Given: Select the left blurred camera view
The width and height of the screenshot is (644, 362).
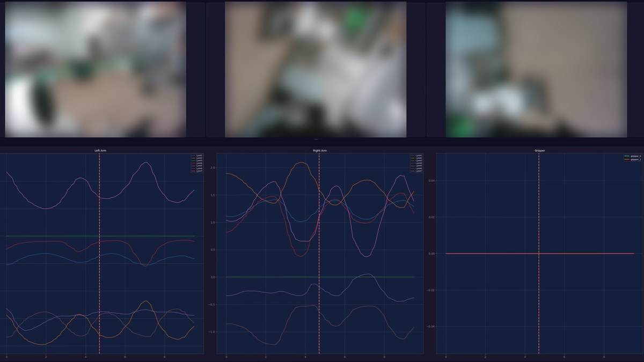Looking at the screenshot, I should [x=96, y=69].
